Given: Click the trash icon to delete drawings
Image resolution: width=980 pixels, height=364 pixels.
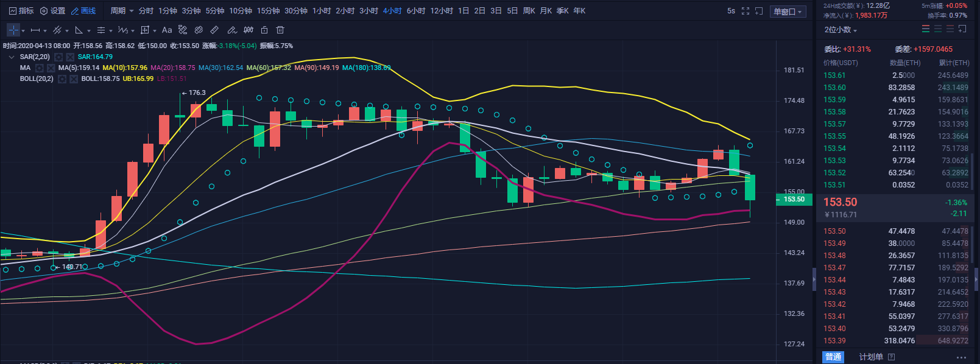Looking at the screenshot, I should (280, 30).
